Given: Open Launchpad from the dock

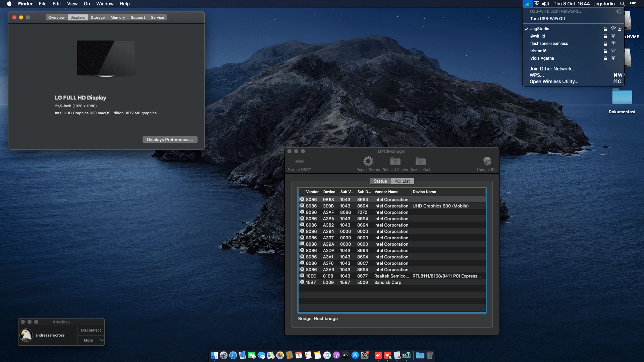Looking at the screenshot, I should (224, 355).
